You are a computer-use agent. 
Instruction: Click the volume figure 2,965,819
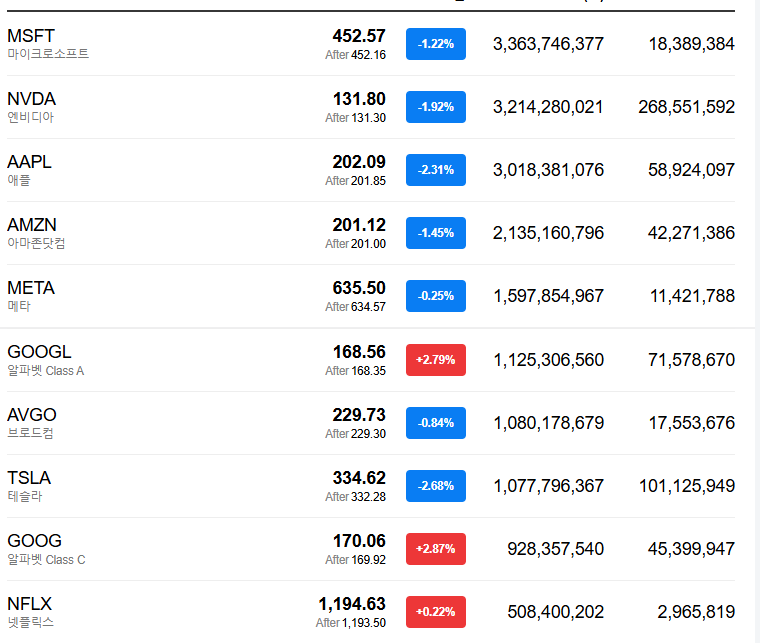coord(696,612)
